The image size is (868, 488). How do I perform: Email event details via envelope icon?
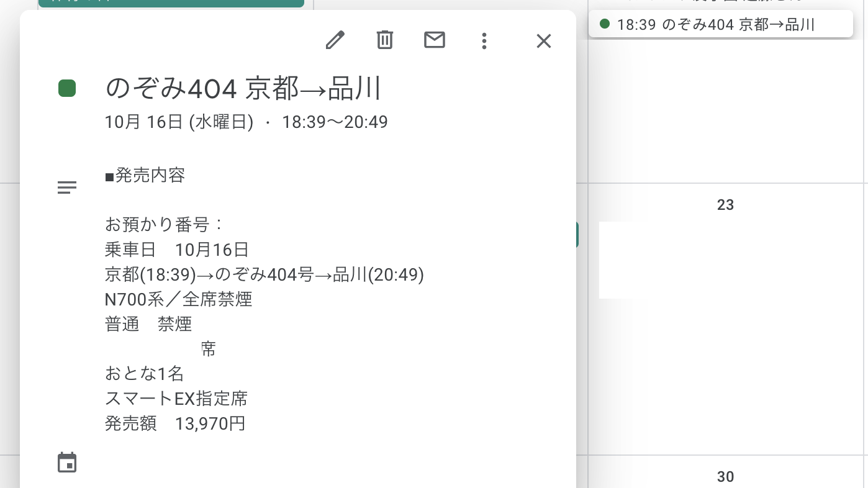pos(435,40)
